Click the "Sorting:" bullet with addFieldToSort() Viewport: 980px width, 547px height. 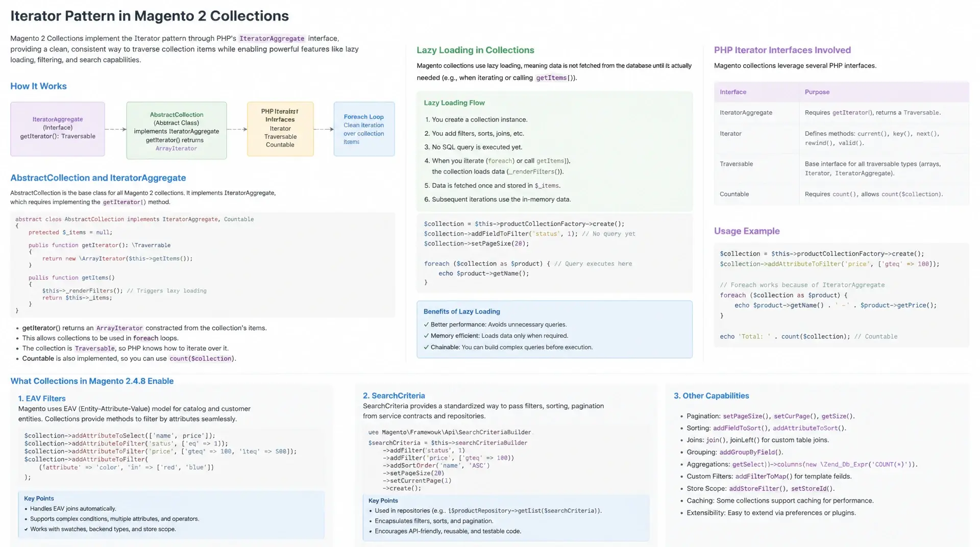pyautogui.click(x=766, y=428)
